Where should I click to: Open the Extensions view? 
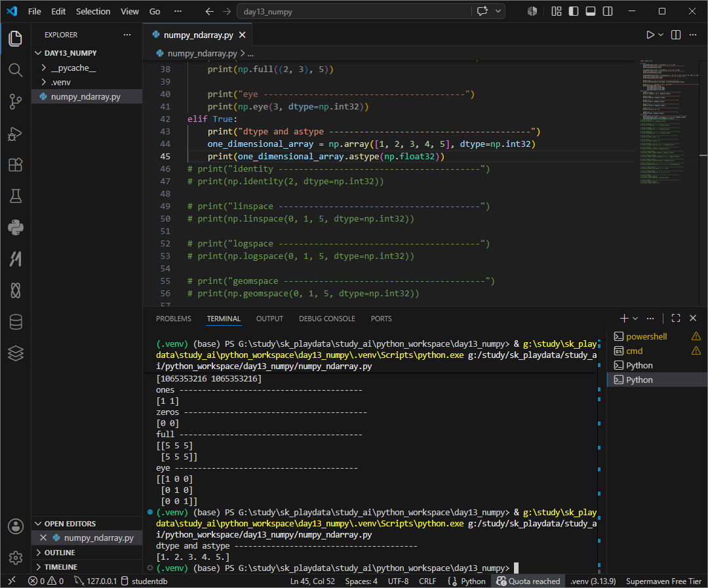coord(15,165)
